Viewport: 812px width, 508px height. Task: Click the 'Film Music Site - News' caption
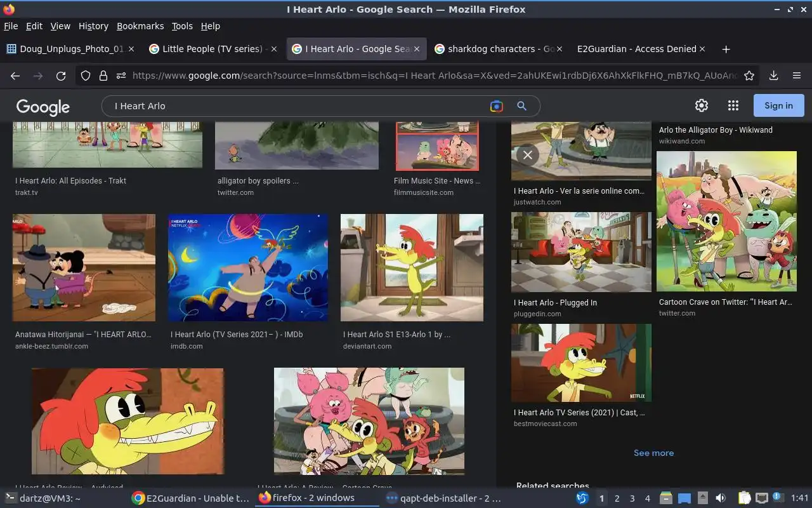tap(437, 181)
